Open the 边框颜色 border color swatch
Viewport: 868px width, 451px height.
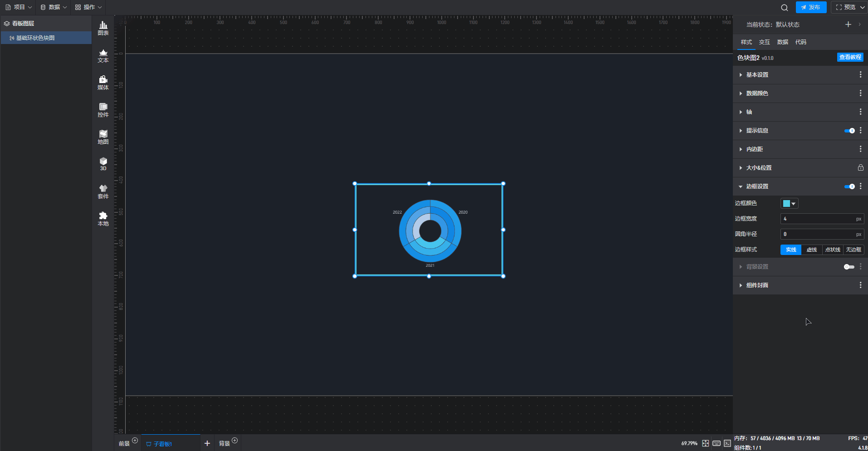coord(789,204)
